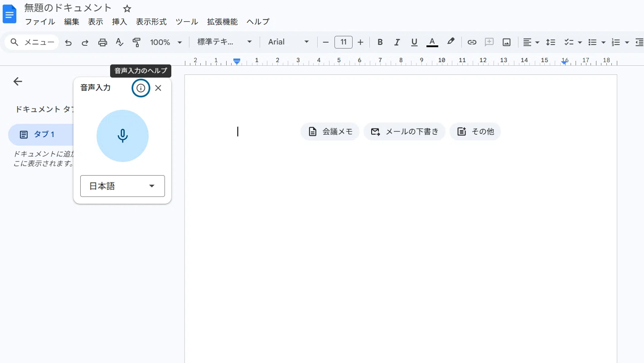Click the decrease indent icon
This screenshot has height=363, width=644.
point(639,42)
